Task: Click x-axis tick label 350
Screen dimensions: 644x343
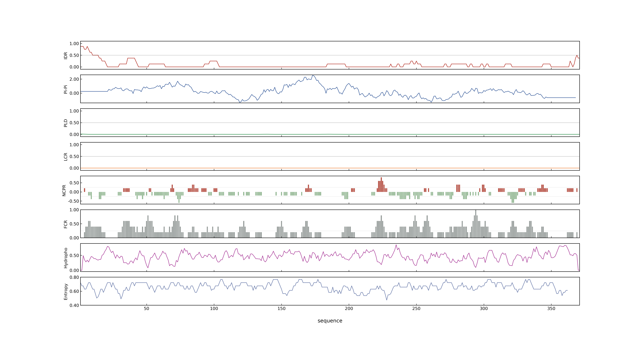Action: (x=551, y=309)
